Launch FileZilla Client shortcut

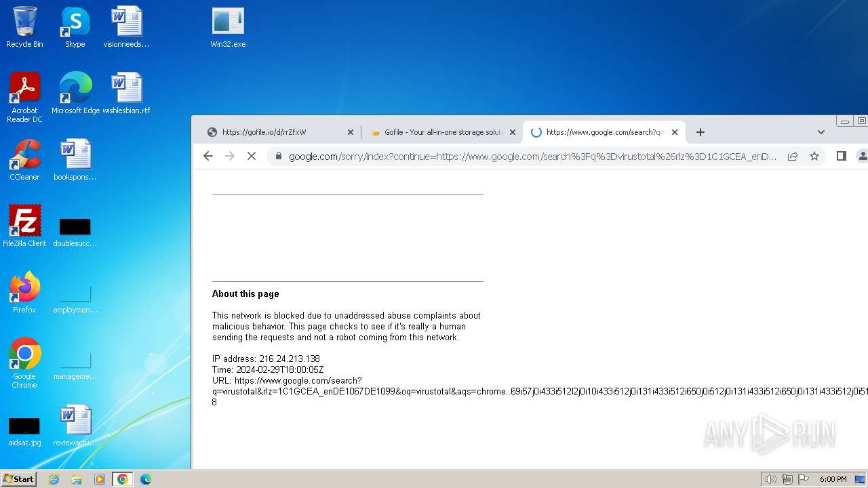point(24,226)
